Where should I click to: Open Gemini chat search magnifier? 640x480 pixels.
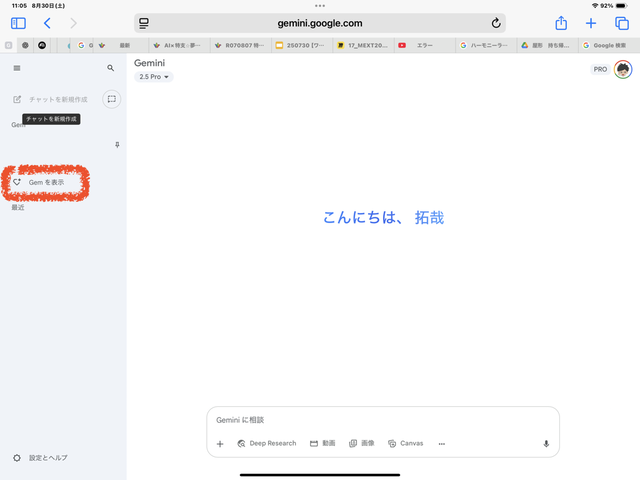pyautogui.click(x=111, y=68)
